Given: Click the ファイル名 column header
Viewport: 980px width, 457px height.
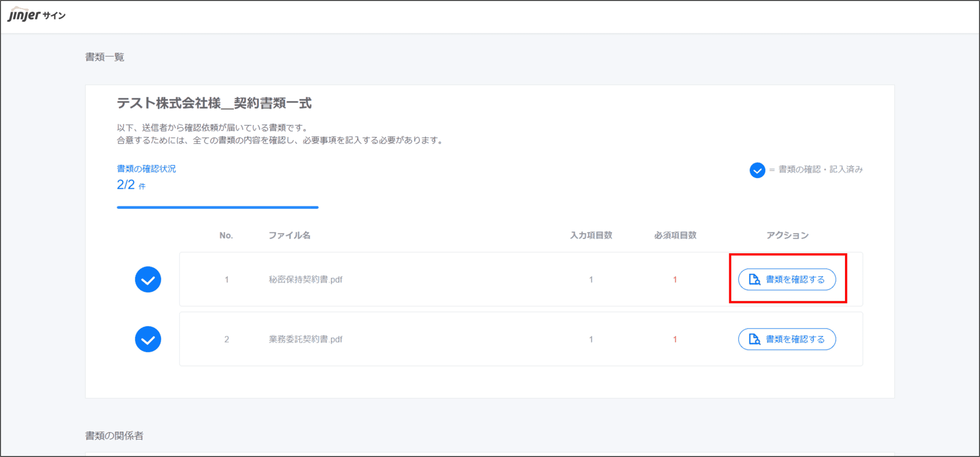Looking at the screenshot, I should pyautogui.click(x=289, y=235).
